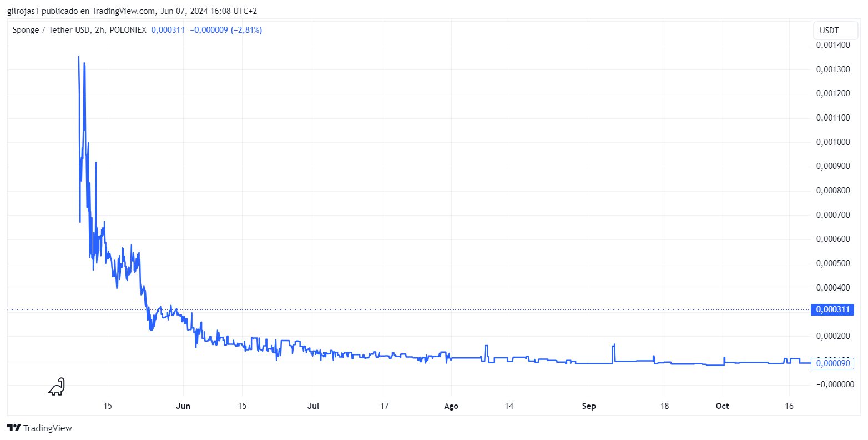
Task: Select Sep on the date axis
Action: (588, 406)
